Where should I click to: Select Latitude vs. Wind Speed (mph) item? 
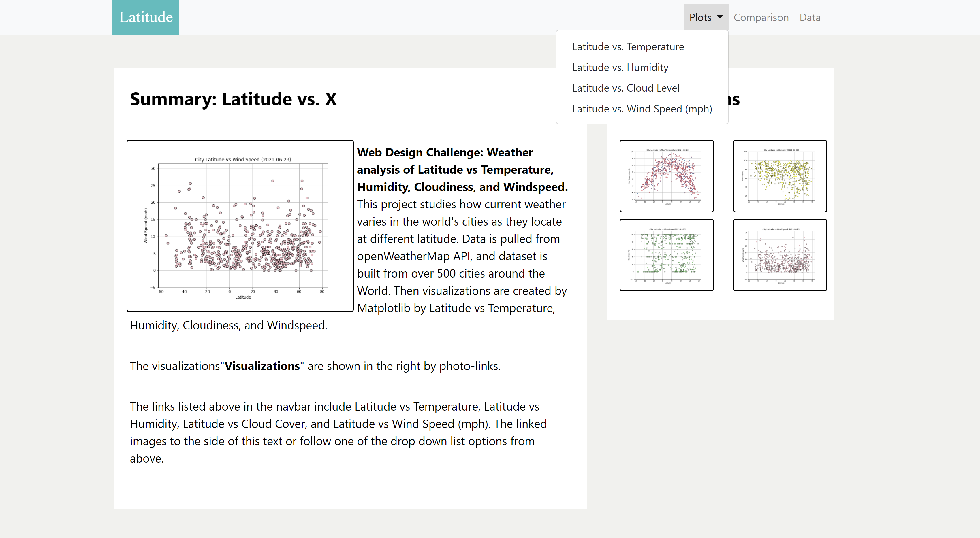click(642, 109)
